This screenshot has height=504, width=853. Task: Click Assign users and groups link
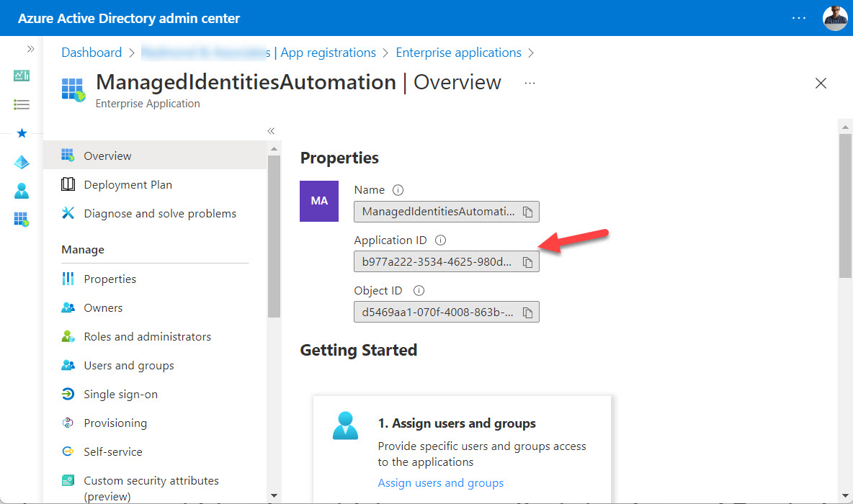click(x=440, y=482)
